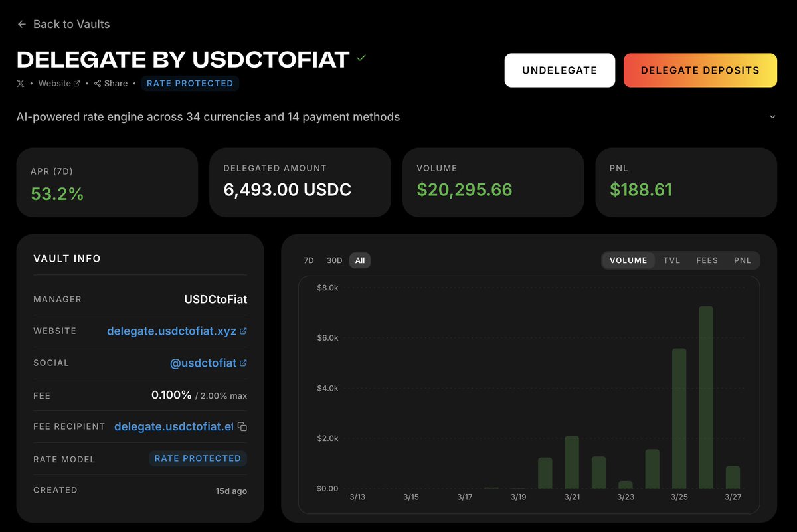Image resolution: width=797 pixels, height=532 pixels.
Task: Click the Delegated Amount label
Action: point(275,169)
